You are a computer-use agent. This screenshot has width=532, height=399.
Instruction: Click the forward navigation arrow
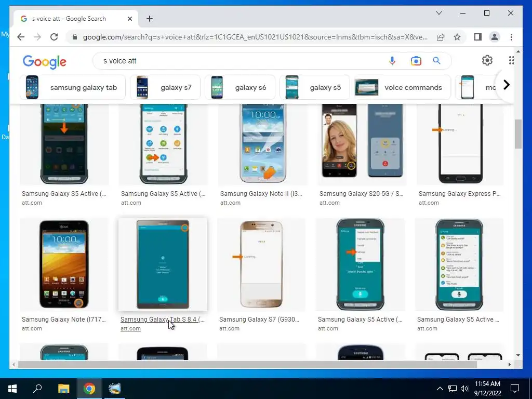click(x=37, y=37)
